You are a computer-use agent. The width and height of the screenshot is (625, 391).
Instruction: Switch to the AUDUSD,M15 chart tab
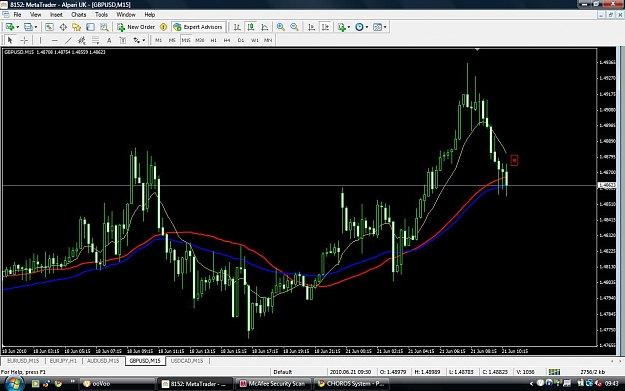103,361
